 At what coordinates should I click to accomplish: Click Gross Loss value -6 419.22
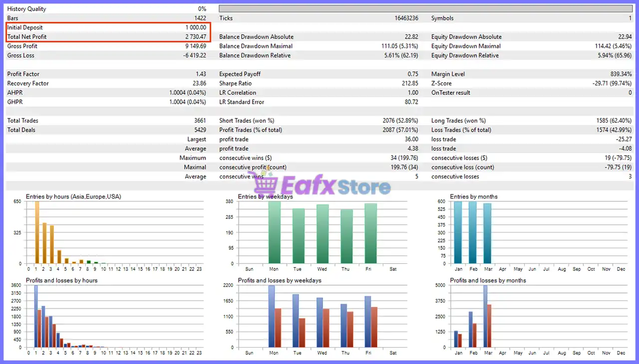195,55
